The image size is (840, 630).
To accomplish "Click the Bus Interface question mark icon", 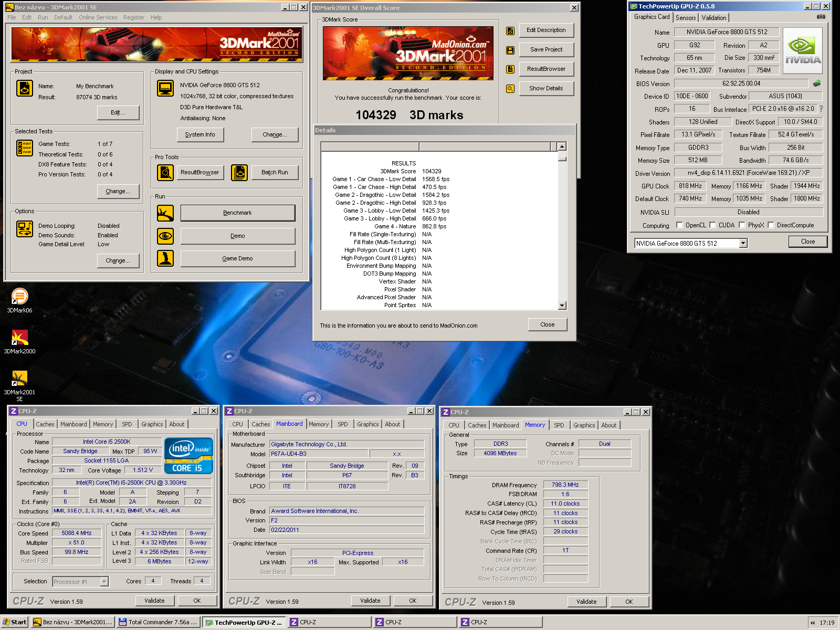I will click(821, 109).
